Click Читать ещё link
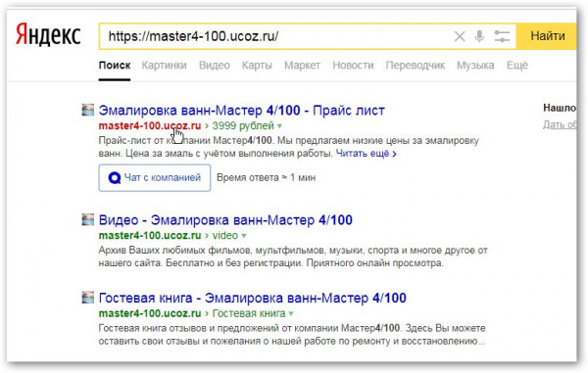588x373 pixels. 366,153
